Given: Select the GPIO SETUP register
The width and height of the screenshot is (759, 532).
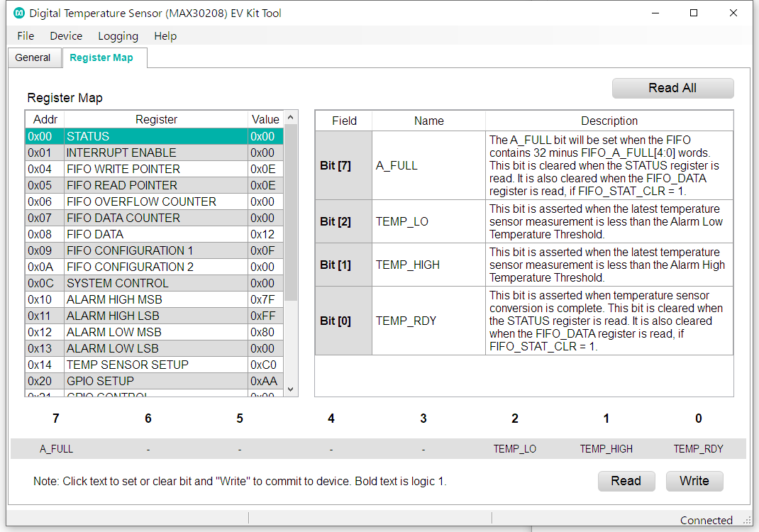Looking at the screenshot, I should click(154, 382).
